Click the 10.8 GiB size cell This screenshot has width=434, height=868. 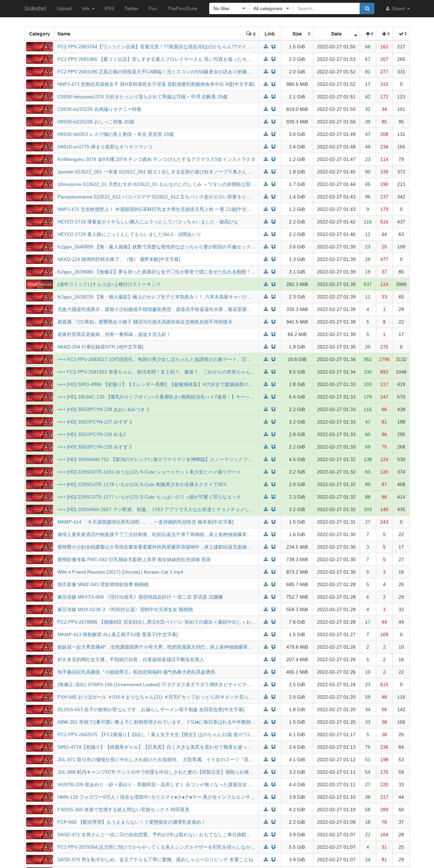pyautogui.click(x=297, y=359)
